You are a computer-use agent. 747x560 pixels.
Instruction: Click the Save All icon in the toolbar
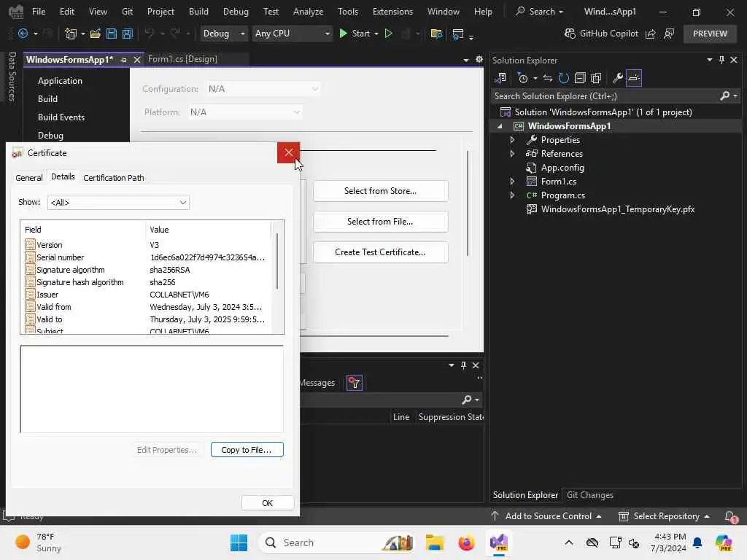pyautogui.click(x=127, y=34)
